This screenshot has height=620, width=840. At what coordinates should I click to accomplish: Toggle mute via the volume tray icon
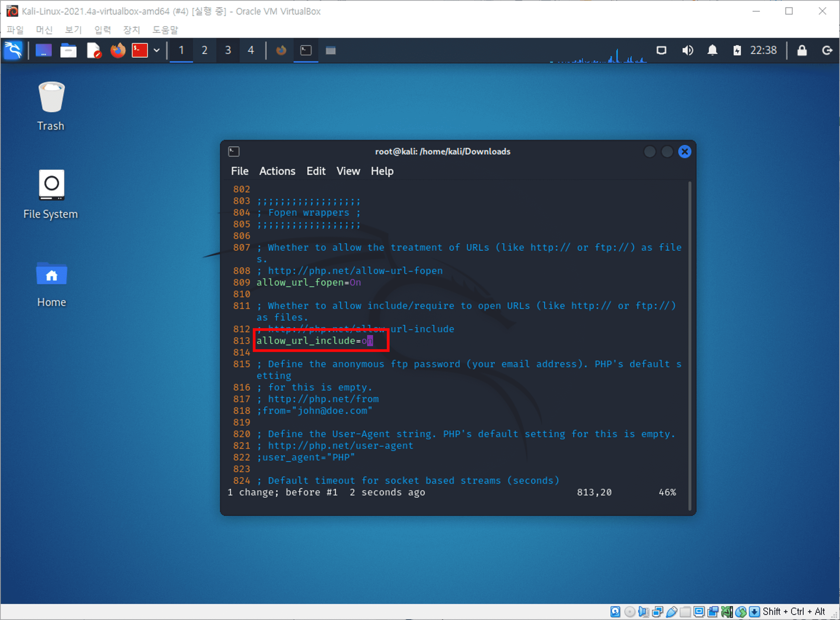coord(688,50)
